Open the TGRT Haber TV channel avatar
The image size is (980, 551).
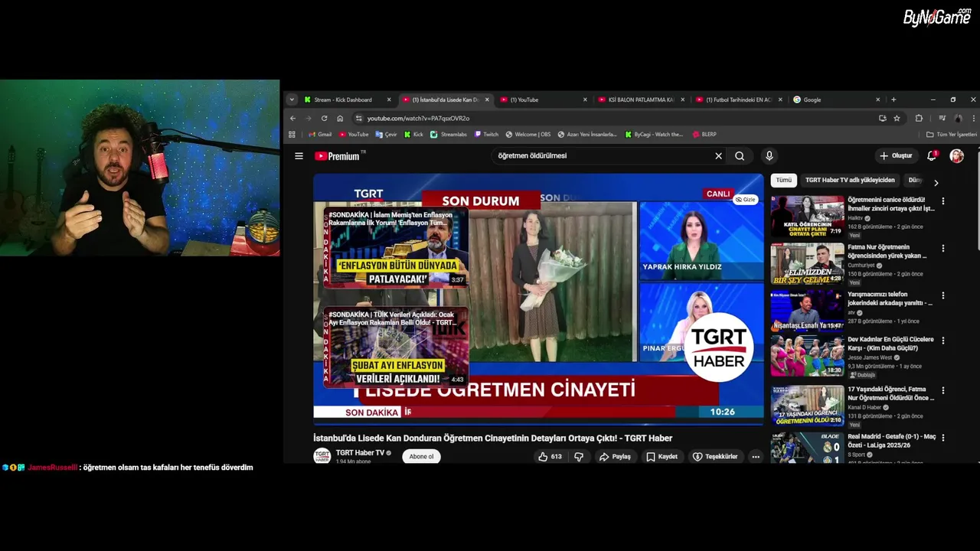click(322, 456)
